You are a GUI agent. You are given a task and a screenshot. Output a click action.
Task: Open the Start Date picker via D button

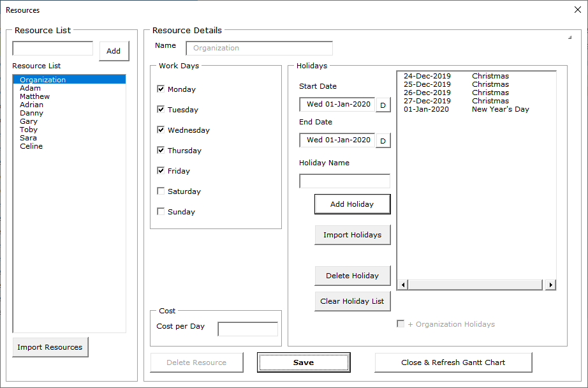383,103
